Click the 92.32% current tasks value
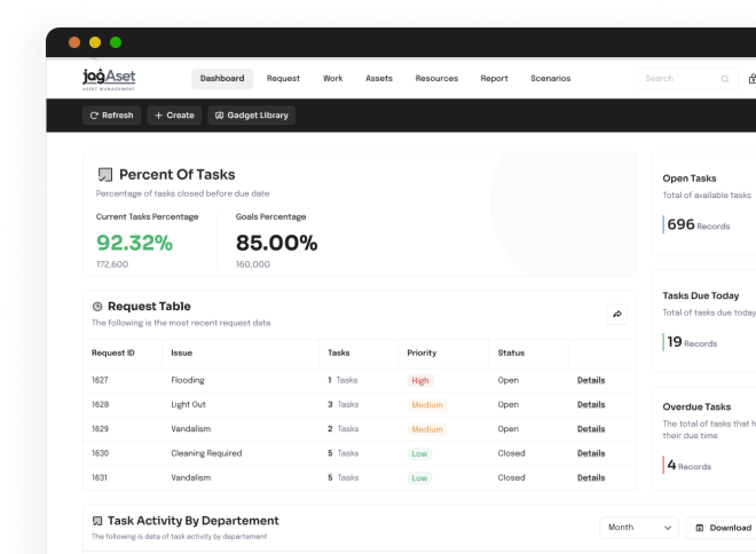Screen dimensions: 756x554 135,243
